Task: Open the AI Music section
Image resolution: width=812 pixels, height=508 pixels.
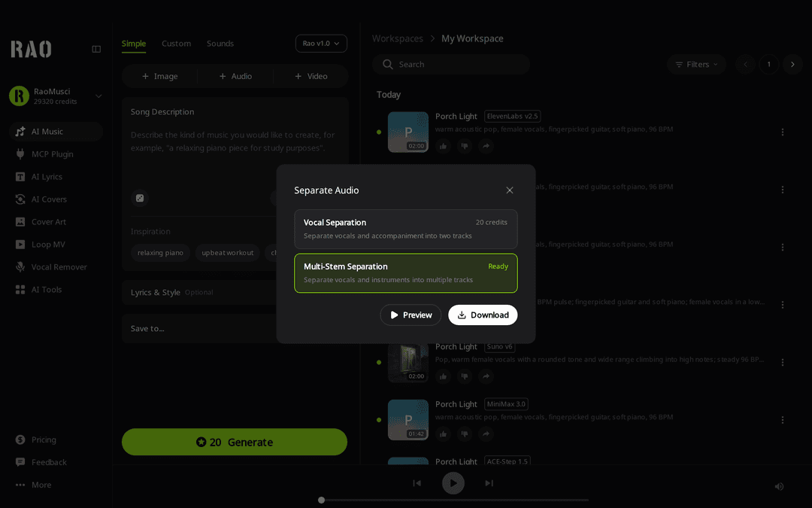Action: (56, 132)
